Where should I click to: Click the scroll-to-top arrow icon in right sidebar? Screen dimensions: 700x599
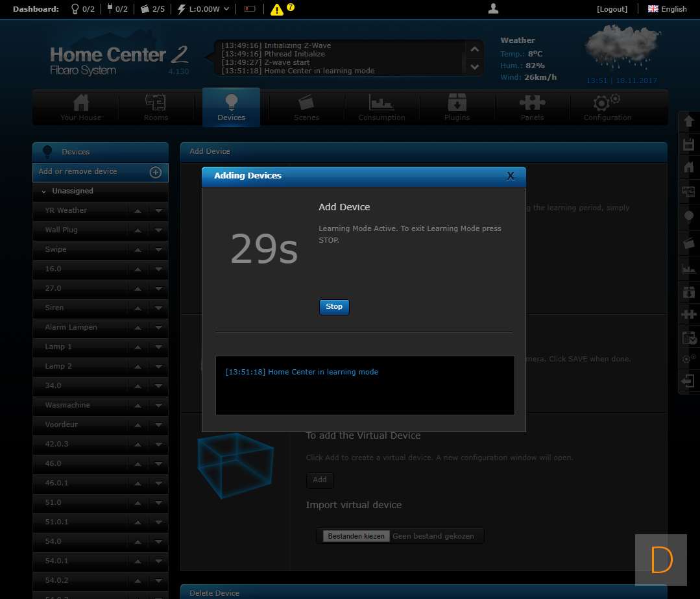point(688,121)
